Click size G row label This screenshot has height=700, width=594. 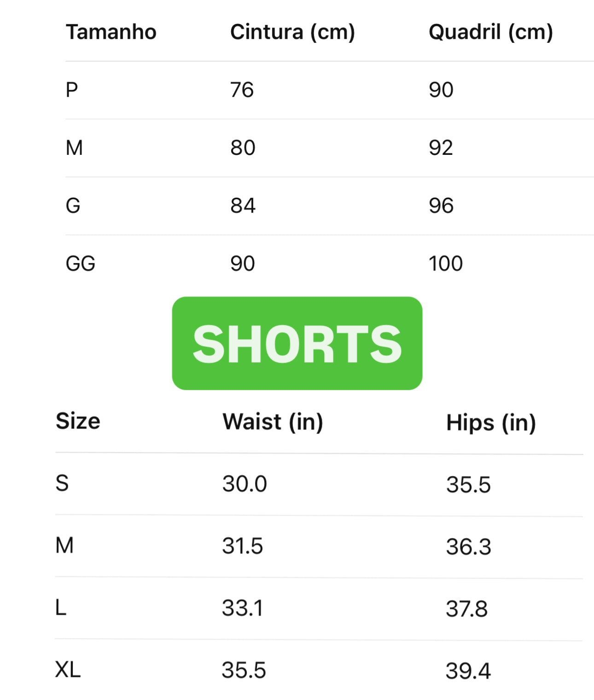pos(73,206)
